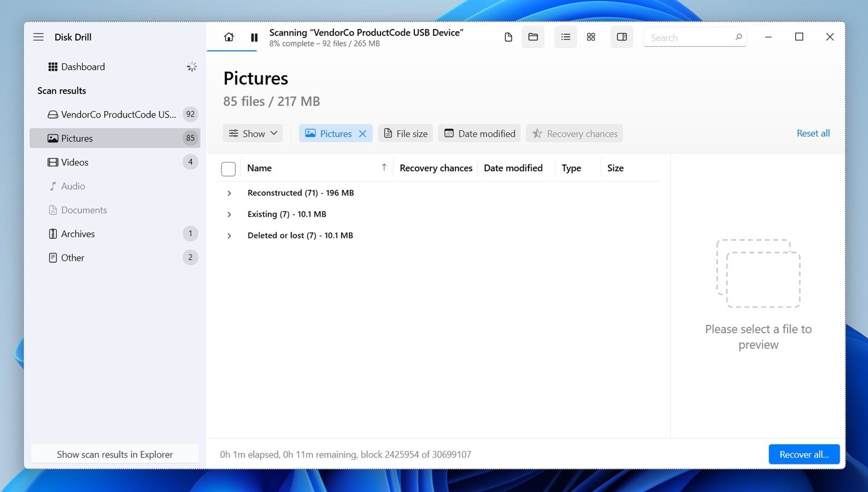Minimize the Disk Drill window

[x=769, y=37]
